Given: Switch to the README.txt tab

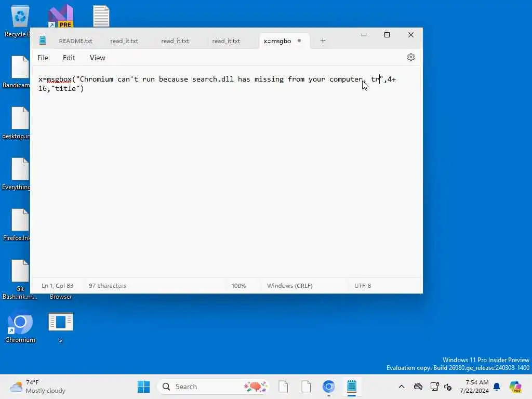Looking at the screenshot, I should [x=75, y=41].
